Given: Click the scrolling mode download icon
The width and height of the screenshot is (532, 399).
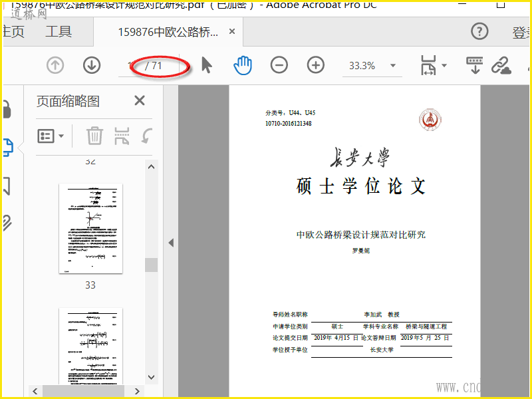Looking at the screenshot, I should [475, 65].
